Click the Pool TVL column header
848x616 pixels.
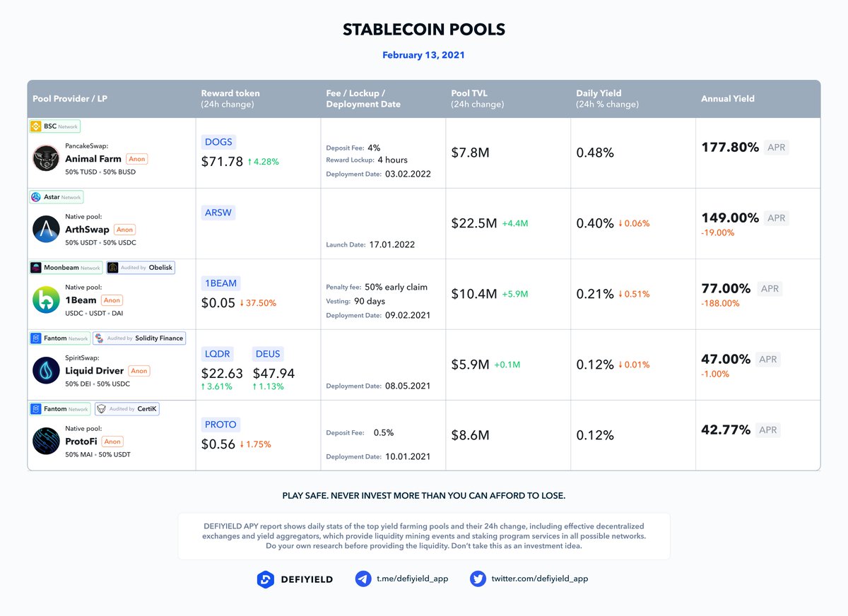click(477, 98)
